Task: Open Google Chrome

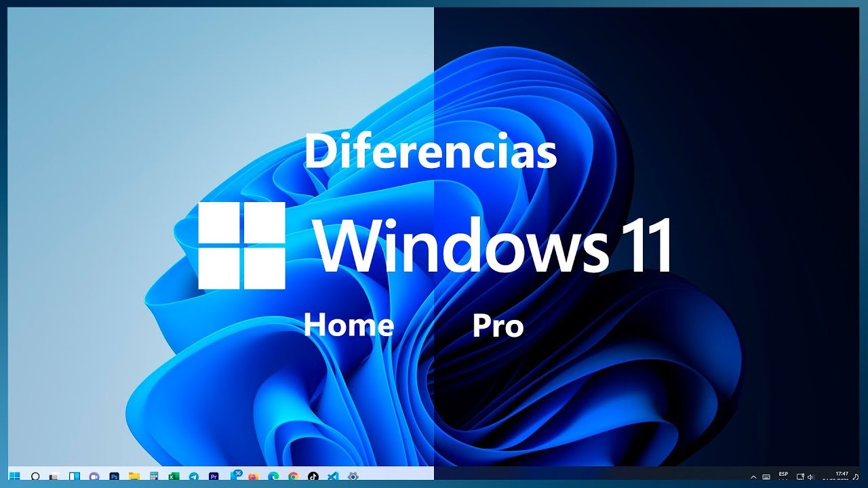Action: click(293, 476)
